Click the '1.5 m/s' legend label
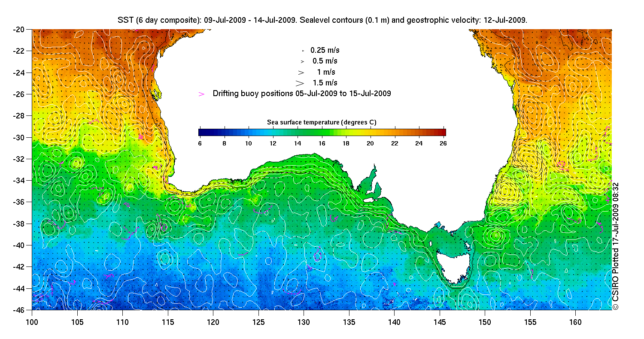644x339 pixels. point(325,83)
